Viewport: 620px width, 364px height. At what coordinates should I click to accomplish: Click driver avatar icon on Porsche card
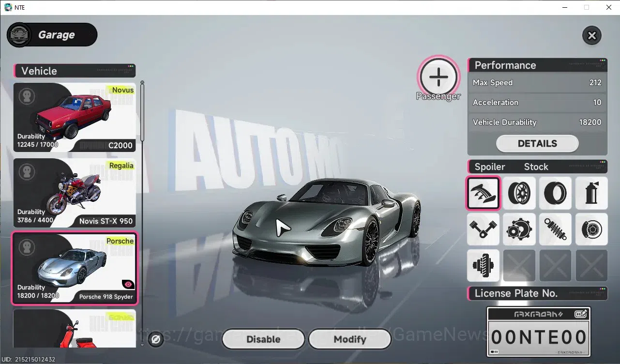pyautogui.click(x=27, y=247)
